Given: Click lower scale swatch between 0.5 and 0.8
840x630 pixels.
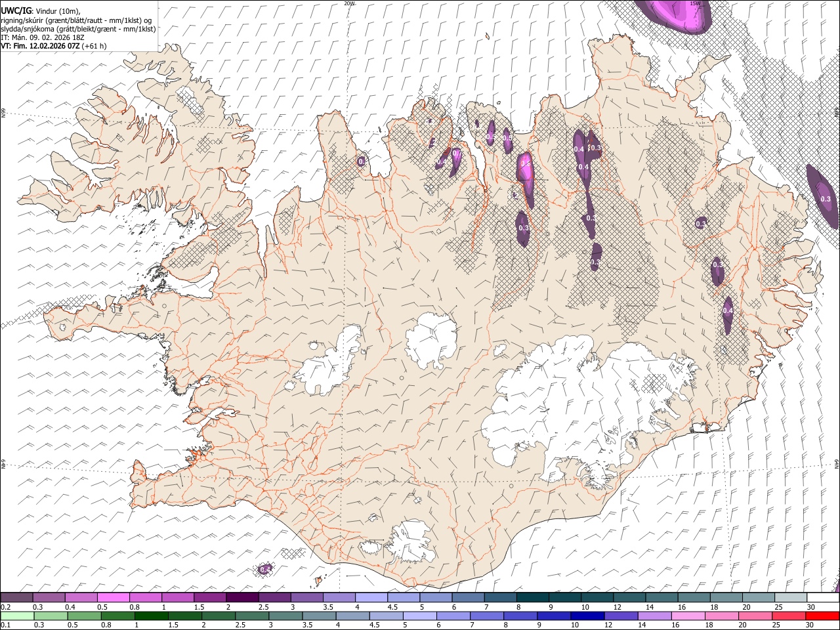Looking at the screenshot, I should coord(85,616).
